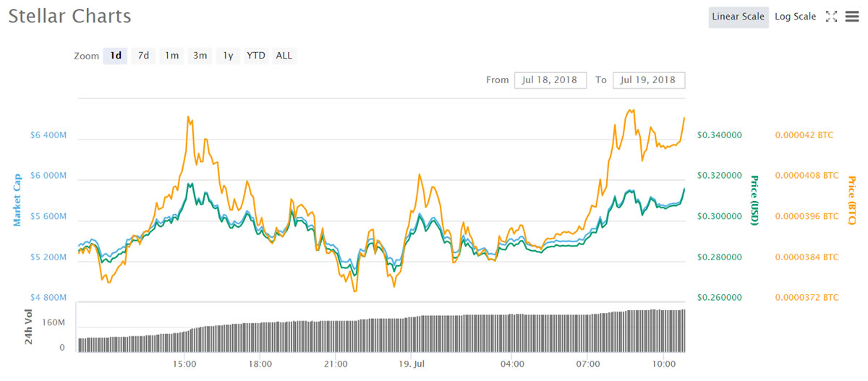868x381 pixels.
Task: Click the 0.0000408 BTC axis label
Action: point(807,176)
